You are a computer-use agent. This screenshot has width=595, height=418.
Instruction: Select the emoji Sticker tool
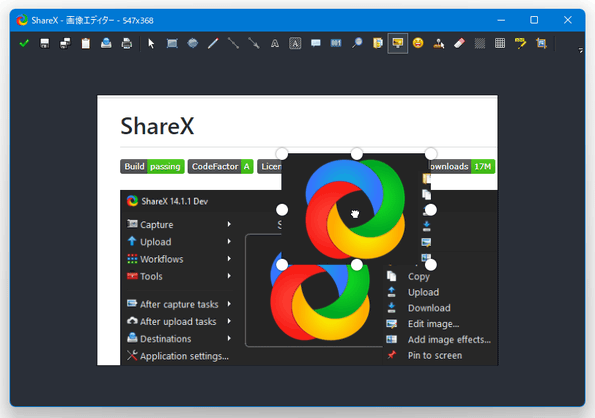click(418, 43)
